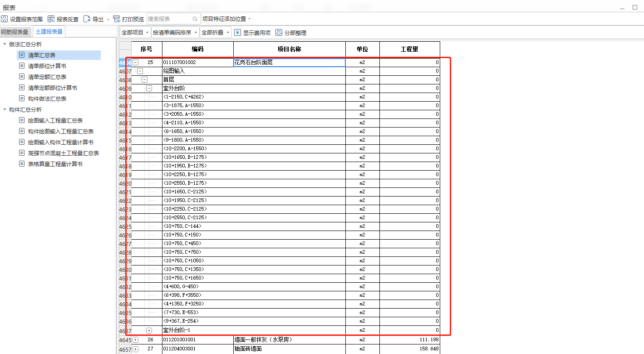Select 清单定额汇总表 report
The image size is (644, 354).
(47, 77)
